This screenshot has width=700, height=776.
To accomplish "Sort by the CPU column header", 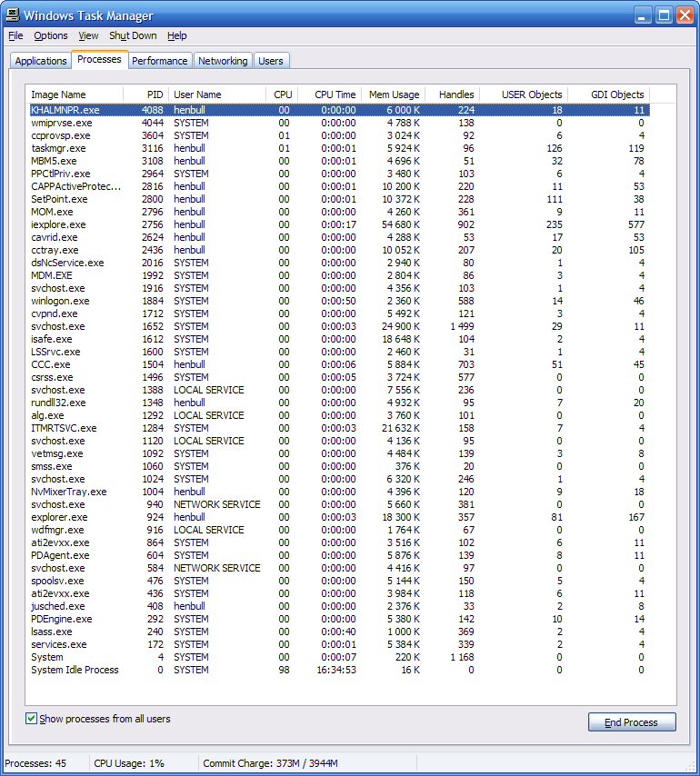I will (x=282, y=95).
